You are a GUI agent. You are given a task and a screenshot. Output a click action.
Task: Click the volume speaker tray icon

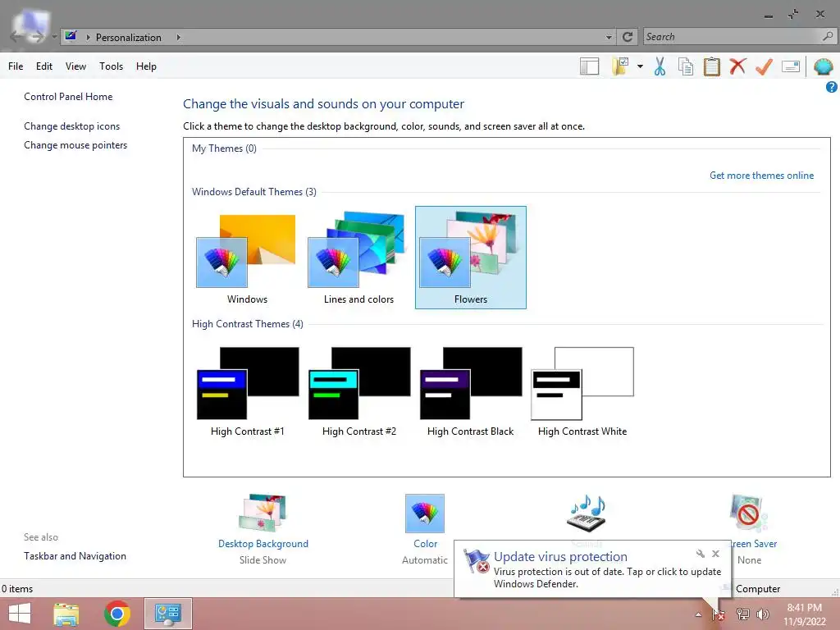[x=763, y=614]
